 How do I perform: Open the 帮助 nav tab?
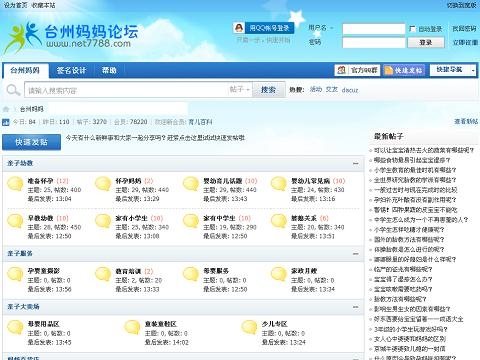(x=109, y=70)
